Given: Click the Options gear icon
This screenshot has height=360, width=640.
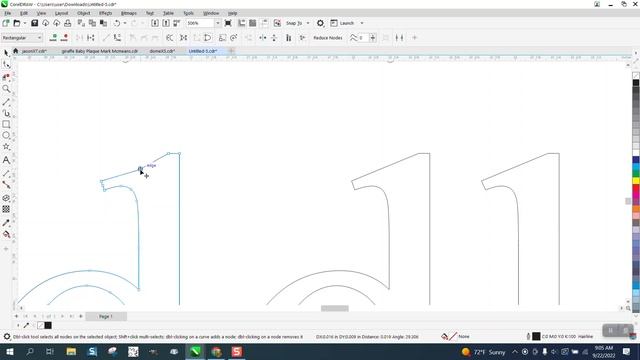Looking at the screenshot, I should (320, 23).
